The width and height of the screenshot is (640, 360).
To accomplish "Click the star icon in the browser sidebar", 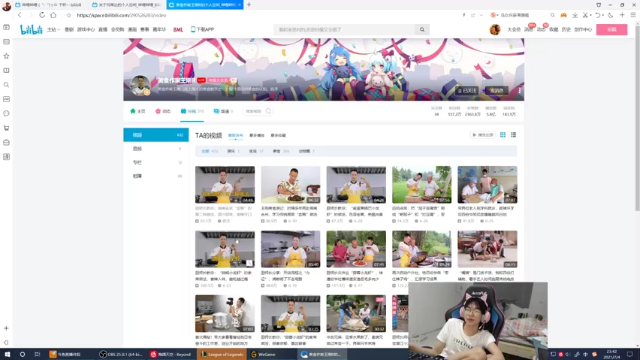I will pyautogui.click(x=6, y=56).
